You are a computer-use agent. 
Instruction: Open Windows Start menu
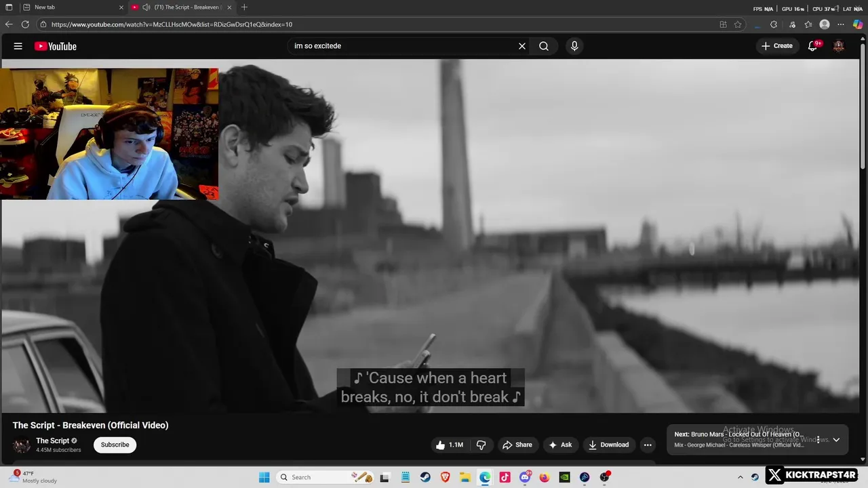point(264,477)
